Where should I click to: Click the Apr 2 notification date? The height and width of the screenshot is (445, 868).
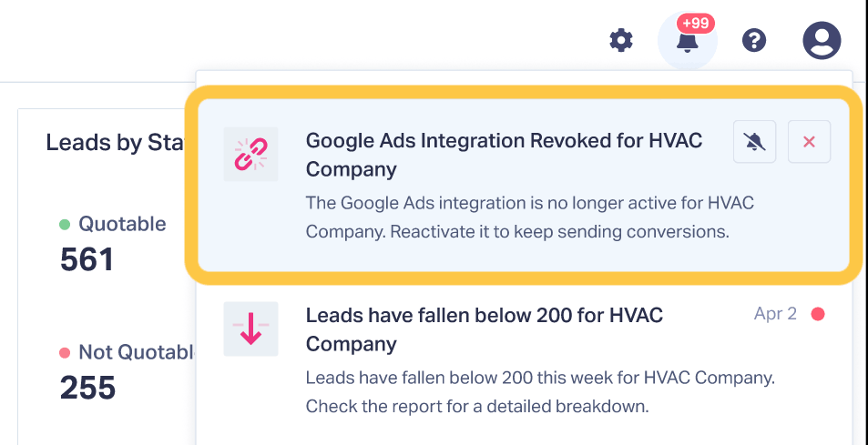coord(775,314)
